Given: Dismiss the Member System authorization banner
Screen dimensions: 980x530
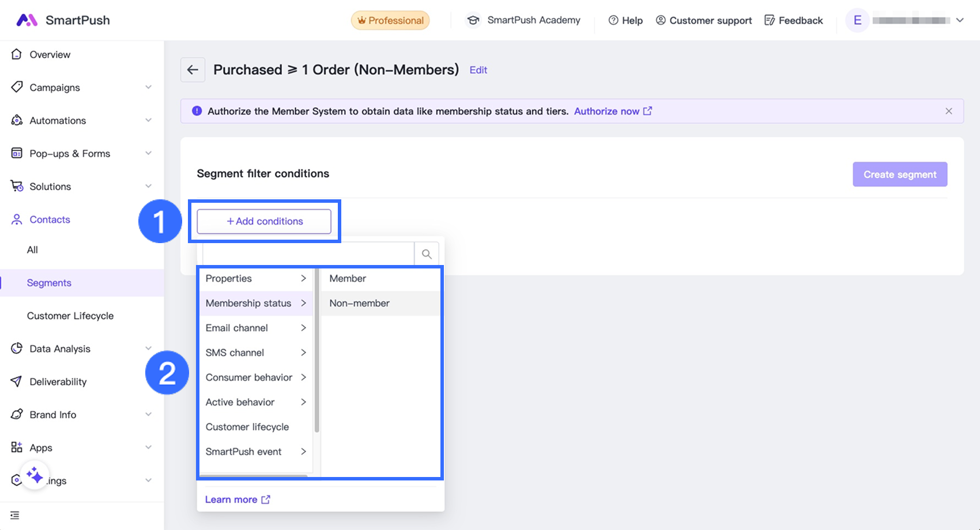Looking at the screenshot, I should tap(948, 111).
